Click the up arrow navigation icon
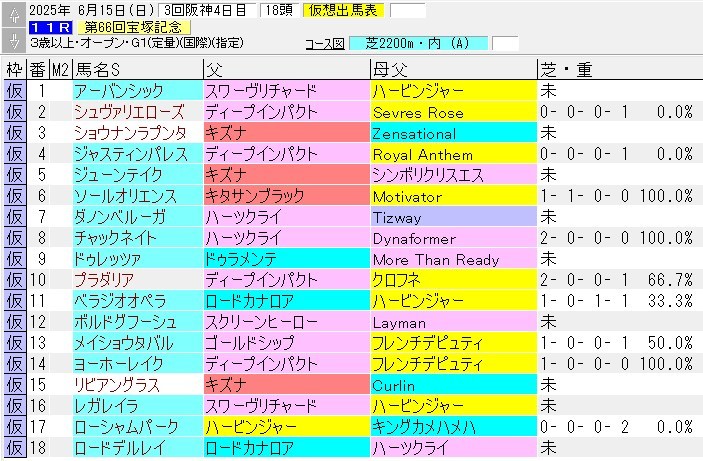703x461 pixels. (14, 15)
